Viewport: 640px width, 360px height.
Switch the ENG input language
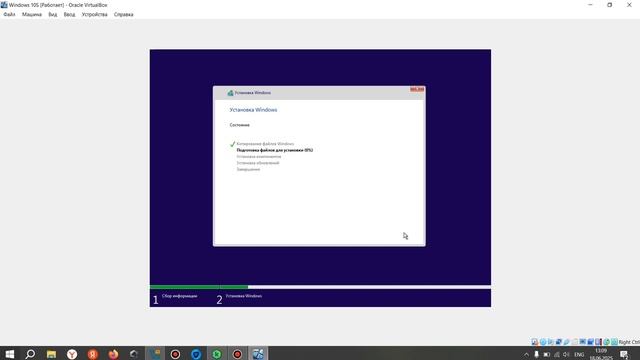point(579,355)
